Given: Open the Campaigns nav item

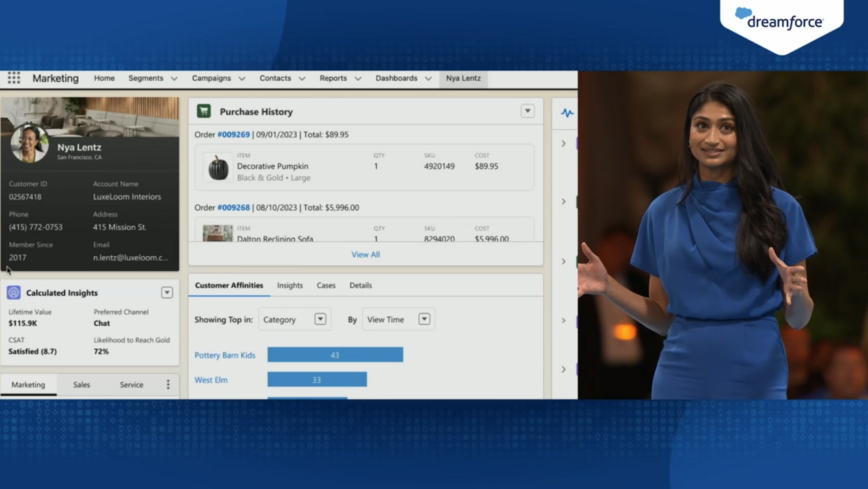Looking at the screenshot, I should (211, 78).
